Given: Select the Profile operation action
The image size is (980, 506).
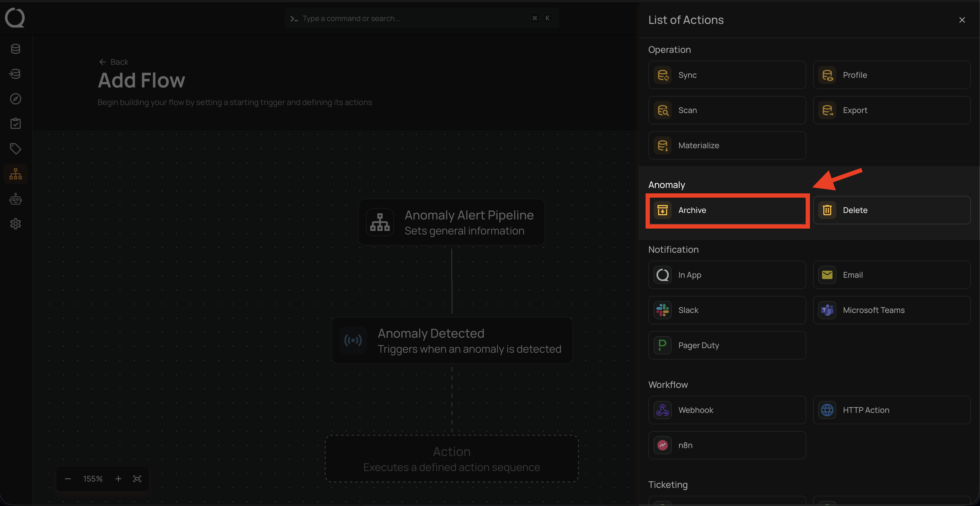Looking at the screenshot, I should pyautogui.click(x=891, y=75).
